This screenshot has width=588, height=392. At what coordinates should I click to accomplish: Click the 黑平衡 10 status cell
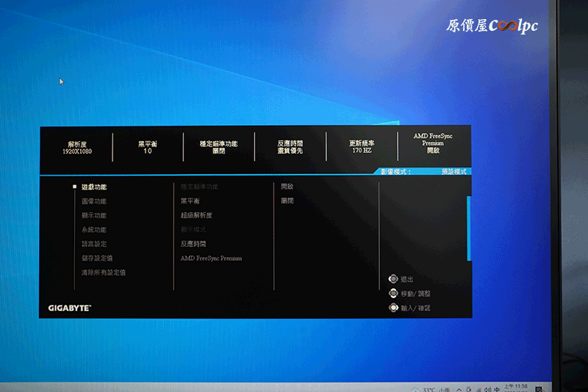[x=148, y=147]
